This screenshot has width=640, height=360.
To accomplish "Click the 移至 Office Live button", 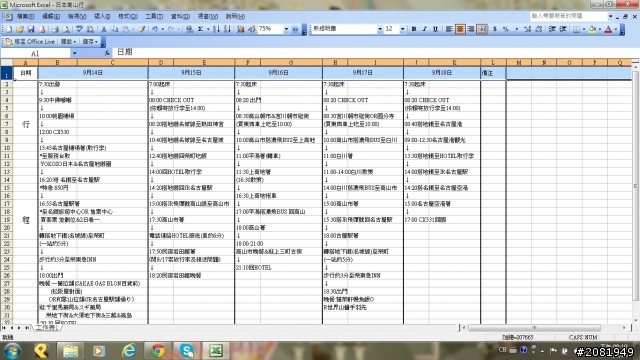I will click(x=30, y=42).
